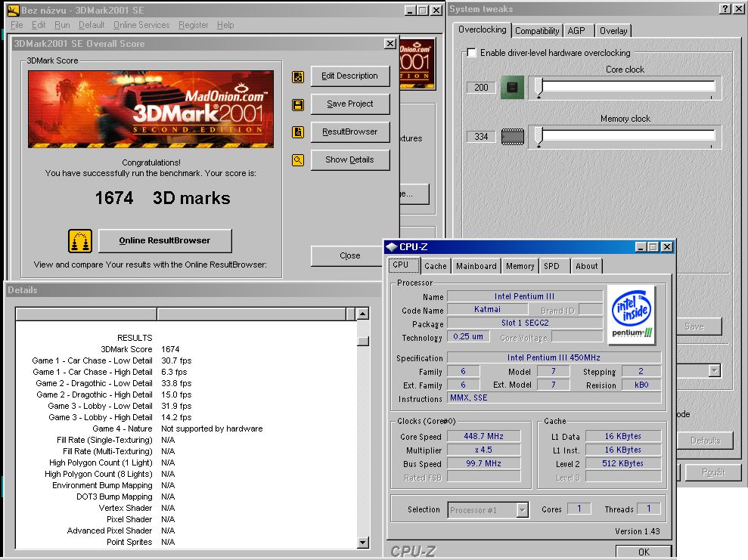This screenshot has width=748, height=560.
Task: Switch to the Compatibility tab in System tweaks
Action: click(537, 31)
